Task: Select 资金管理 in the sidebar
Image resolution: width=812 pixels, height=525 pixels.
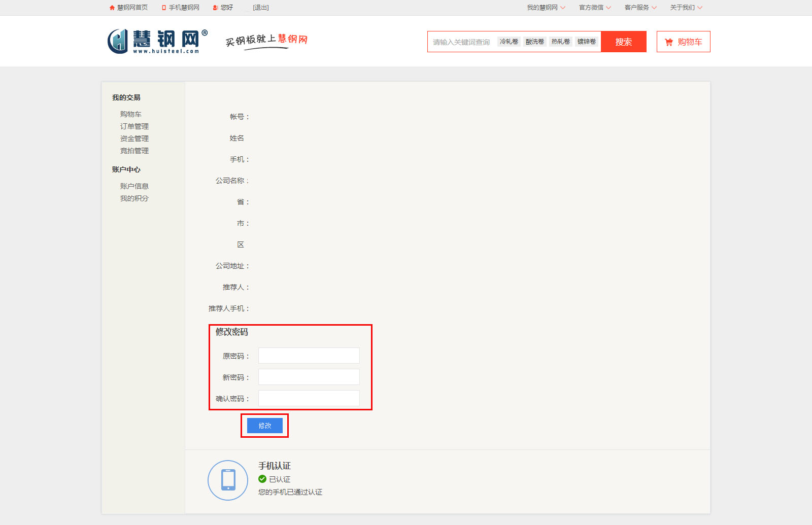Action: (134, 138)
